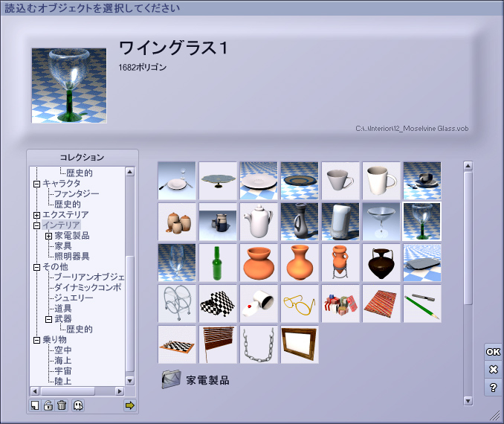Select ファンタジー in the collection tree
This screenshot has width=504, height=424.
click(x=77, y=193)
